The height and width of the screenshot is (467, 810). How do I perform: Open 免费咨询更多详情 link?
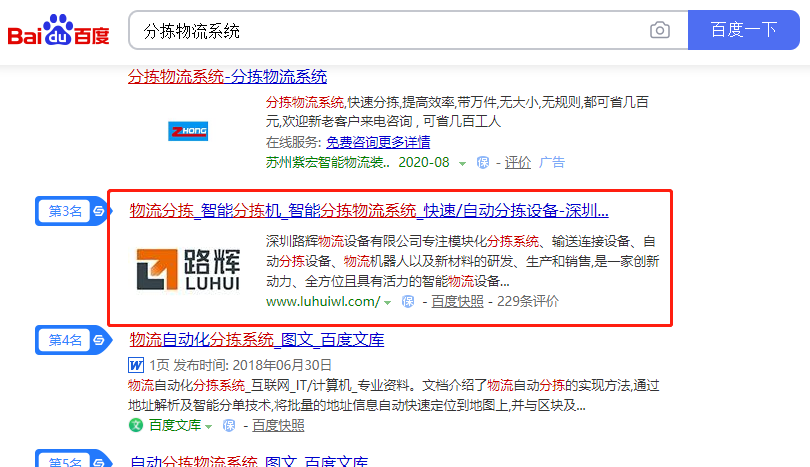(x=378, y=142)
